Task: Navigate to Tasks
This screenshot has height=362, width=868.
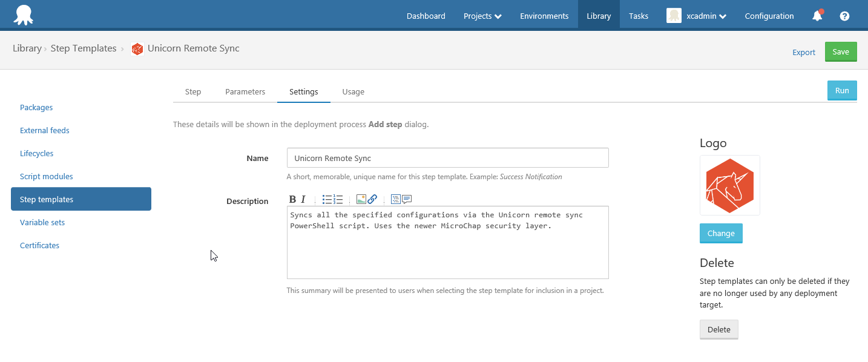Action: [x=639, y=16]
